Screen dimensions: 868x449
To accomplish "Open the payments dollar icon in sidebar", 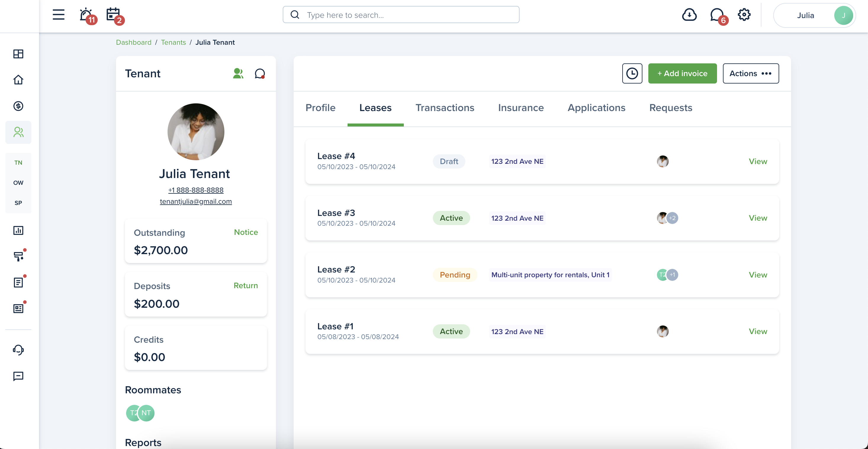I will [x=18, y=106].
